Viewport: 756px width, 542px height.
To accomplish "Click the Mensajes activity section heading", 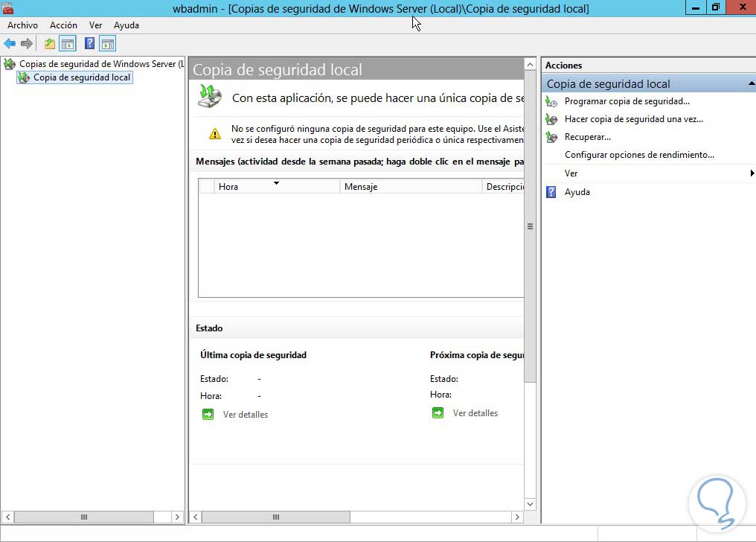I will (x=359, y=162).
